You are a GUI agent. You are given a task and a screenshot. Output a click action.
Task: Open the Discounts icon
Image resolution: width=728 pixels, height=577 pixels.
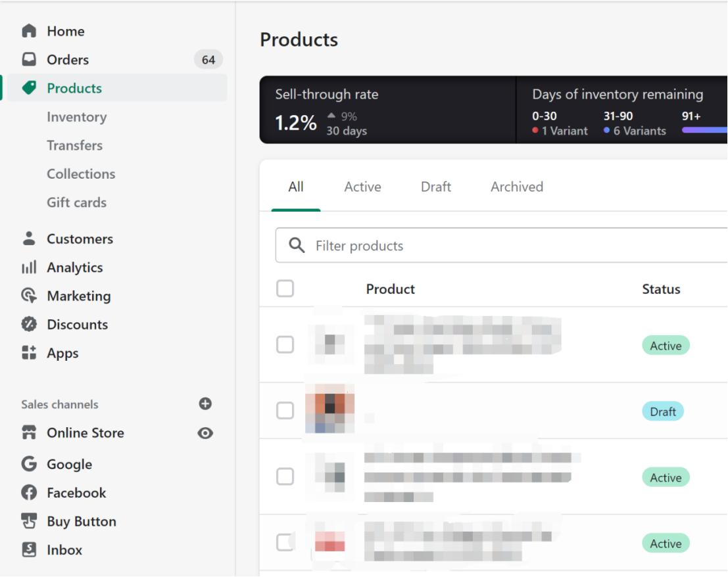[x=28, y=324]
